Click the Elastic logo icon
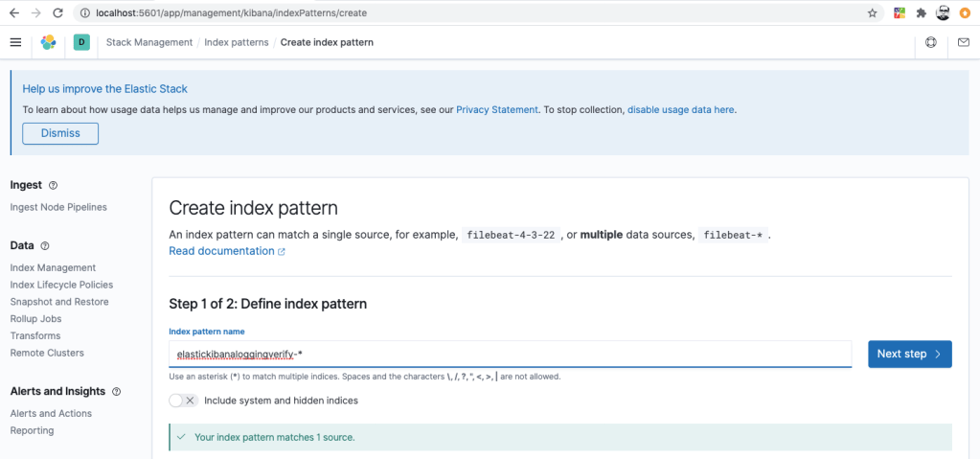980x459 pixels. point(48,42)
